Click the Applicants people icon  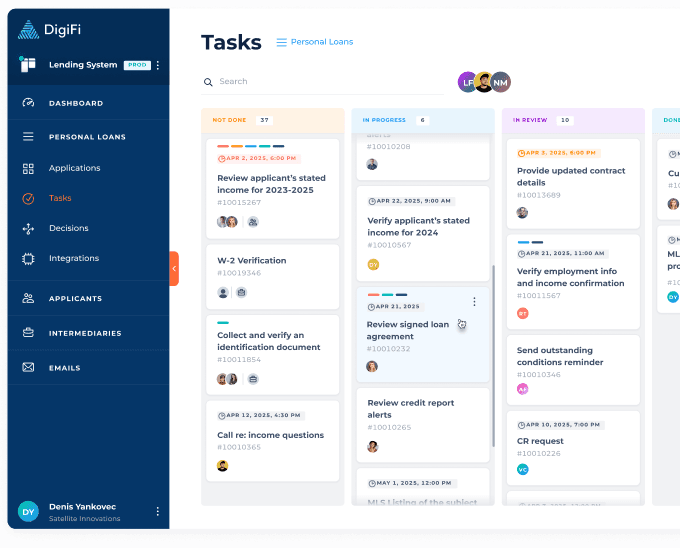[x=28, y=298]
